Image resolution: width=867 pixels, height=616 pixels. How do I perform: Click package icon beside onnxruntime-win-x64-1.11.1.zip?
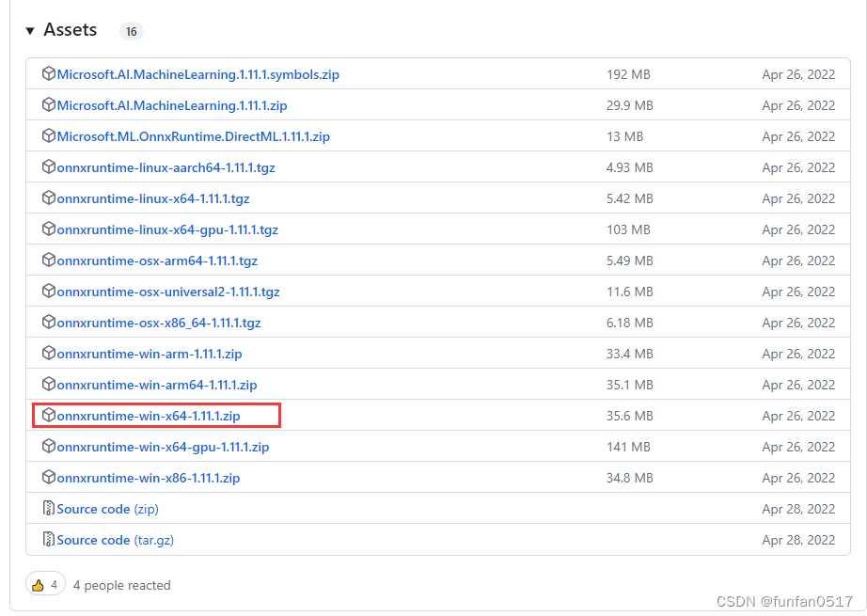coord(49,415)
